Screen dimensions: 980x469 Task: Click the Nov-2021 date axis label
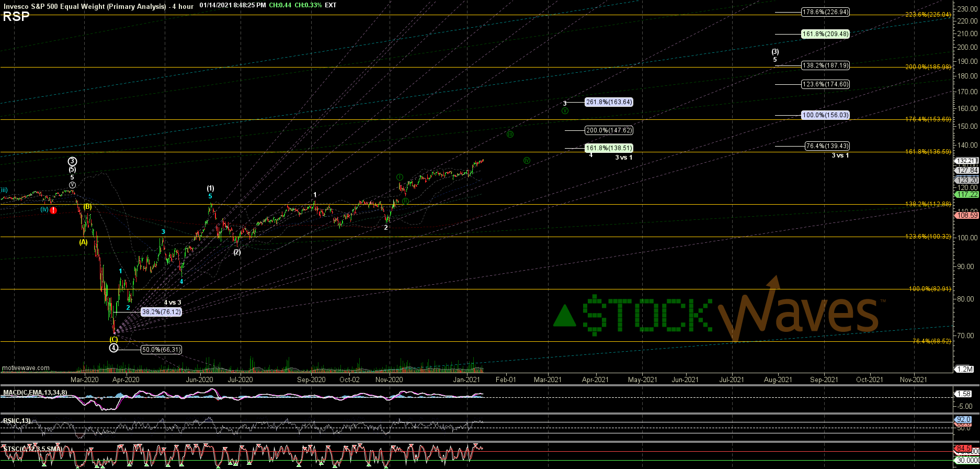pyautogui.click(x=913, y=379)
